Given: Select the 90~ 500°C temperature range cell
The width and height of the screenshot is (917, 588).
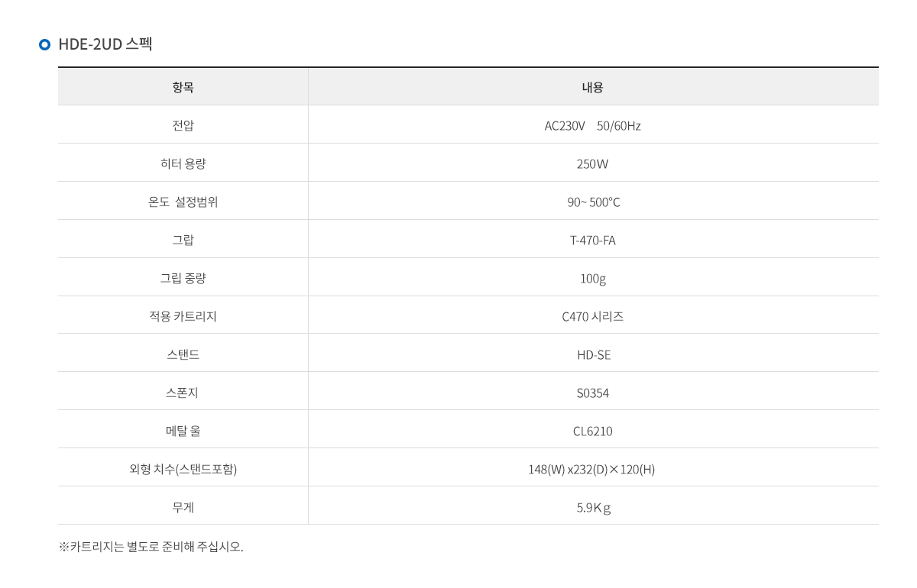Looking at the screenshot, I should [593, 202].
